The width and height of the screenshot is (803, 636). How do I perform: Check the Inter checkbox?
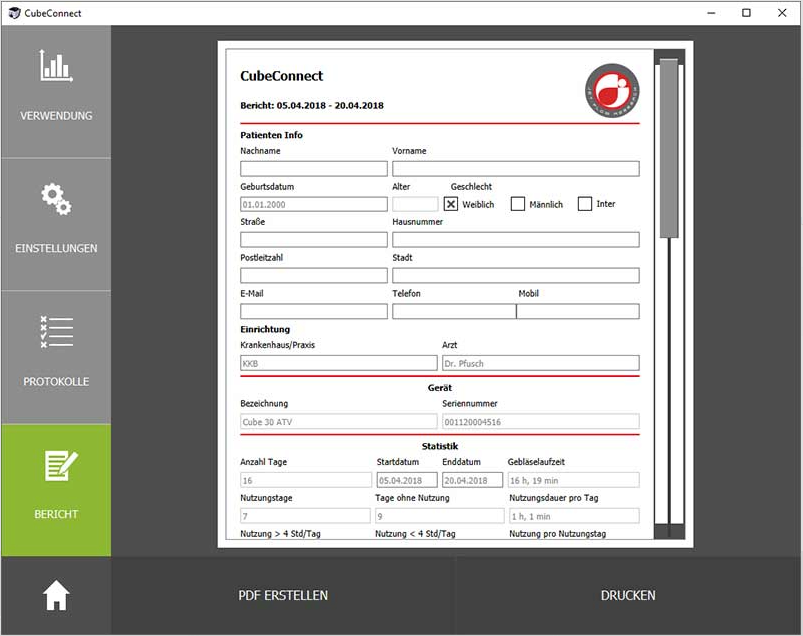(585, 204)
